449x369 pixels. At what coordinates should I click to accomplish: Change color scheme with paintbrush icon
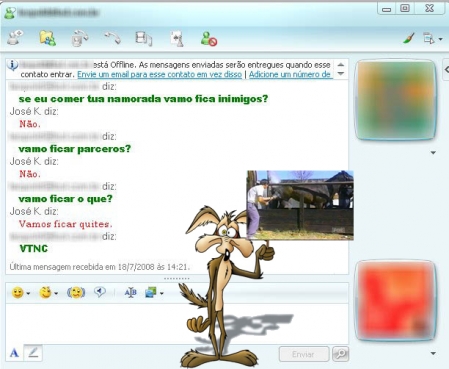click(409, 38)
